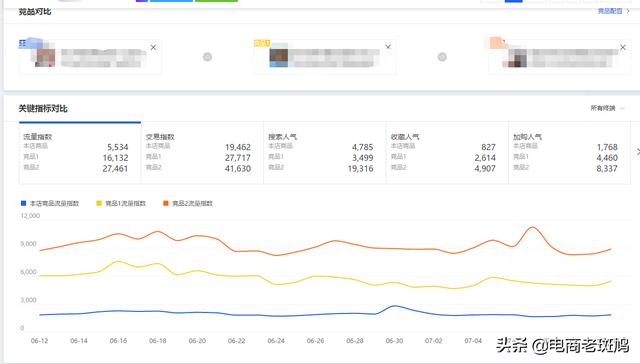Click the 06-12 date axis label
Image resolution: width=640 pixels, height=364 pixels.
pyautogui.click(x=39, y=341)
